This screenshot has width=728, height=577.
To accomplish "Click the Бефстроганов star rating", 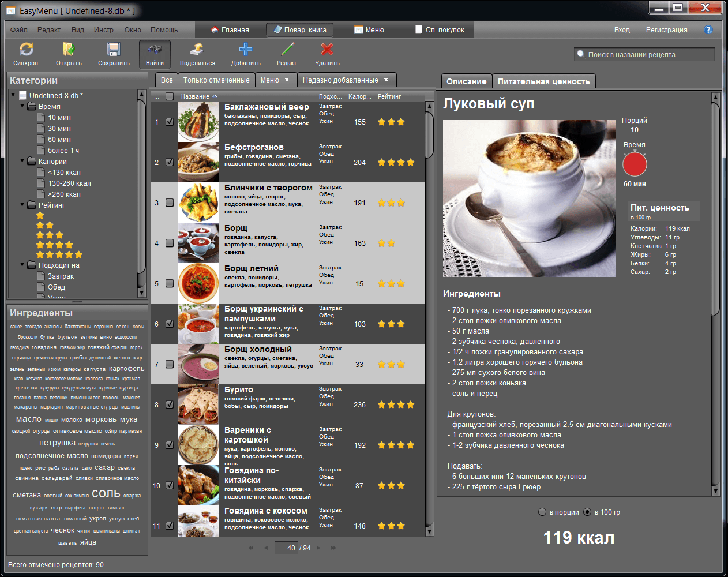I will point(396,163).
